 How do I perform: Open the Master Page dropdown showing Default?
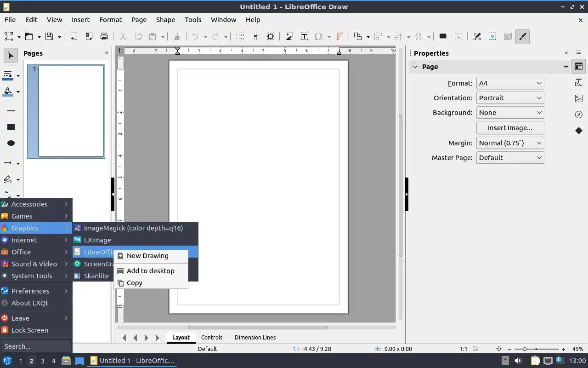(x=510, y=158)
